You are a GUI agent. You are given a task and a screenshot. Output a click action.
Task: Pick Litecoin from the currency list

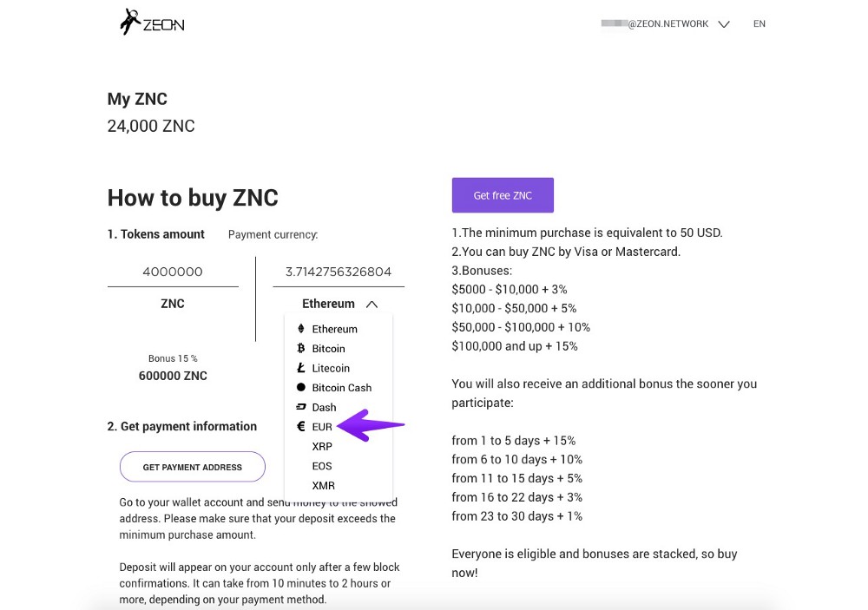tap(331, 368)
